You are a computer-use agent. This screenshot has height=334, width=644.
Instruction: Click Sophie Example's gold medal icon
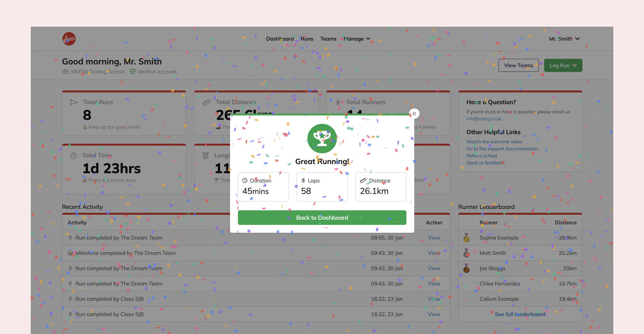coord(466,238)
